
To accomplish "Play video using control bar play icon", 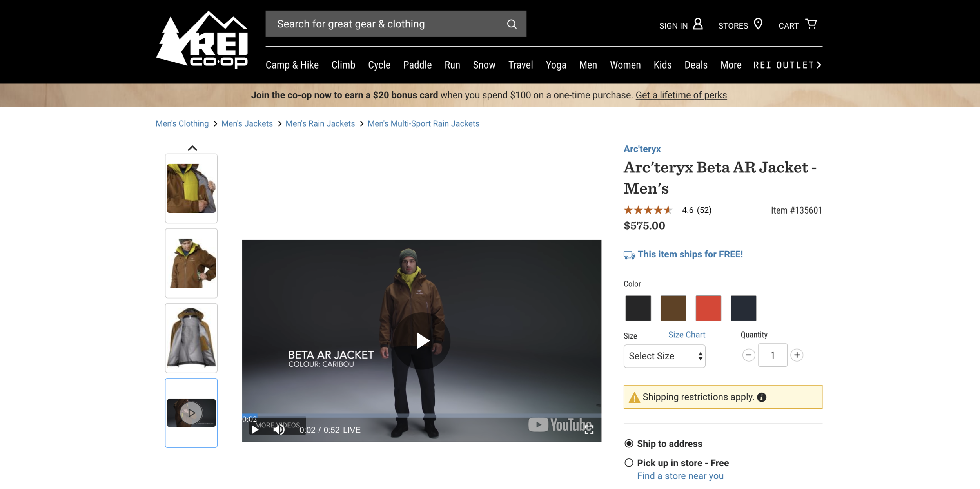I will click(x=255, y=430).
